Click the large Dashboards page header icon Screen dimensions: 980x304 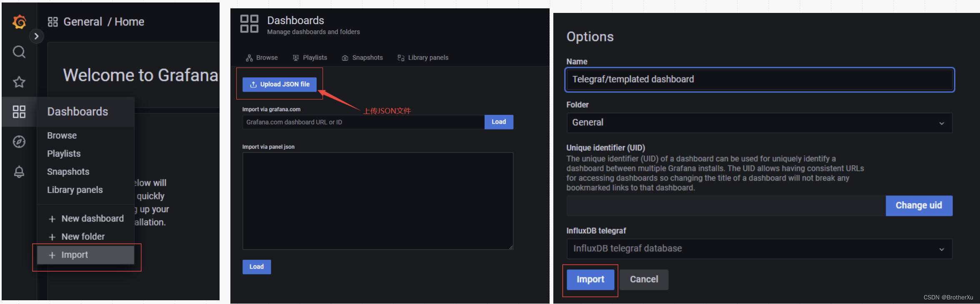pos(249,24)
